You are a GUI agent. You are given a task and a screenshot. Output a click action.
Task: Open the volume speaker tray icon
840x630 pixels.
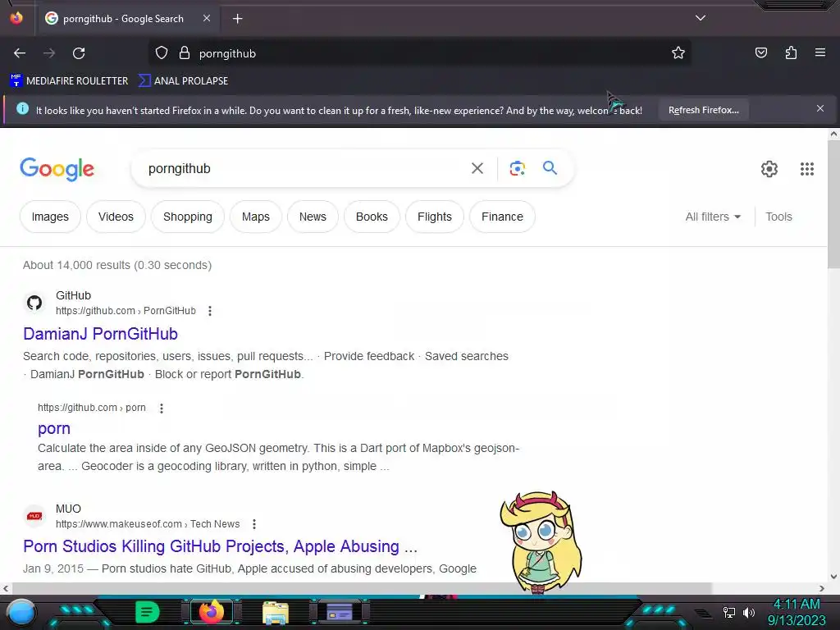point(749,612)
